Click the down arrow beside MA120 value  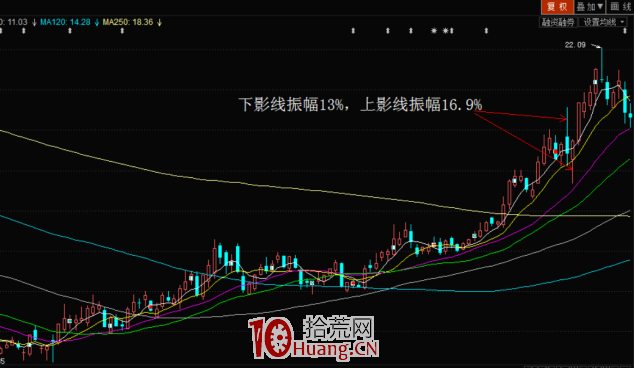coord(97,22)
